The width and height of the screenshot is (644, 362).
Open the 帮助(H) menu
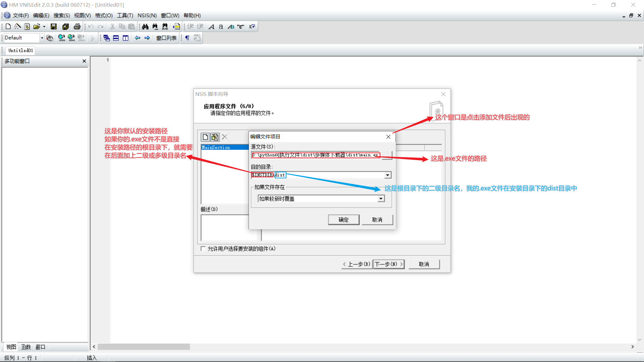(x=192, y=15)
